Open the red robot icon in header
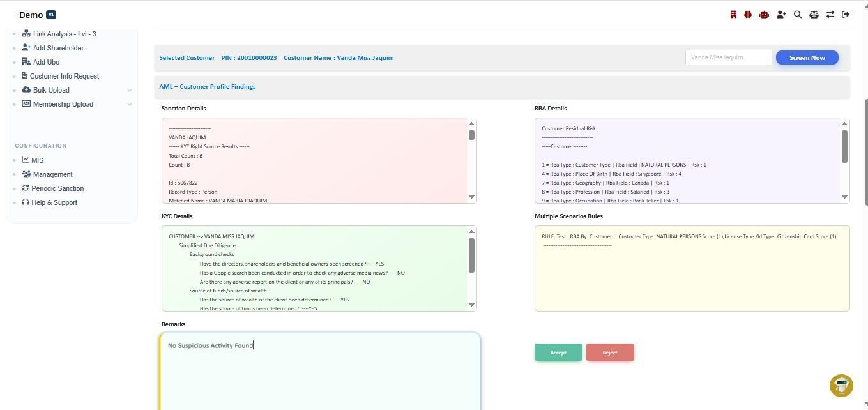The height and width of the screenshot is (410, 868). click(x=764, y=14)
